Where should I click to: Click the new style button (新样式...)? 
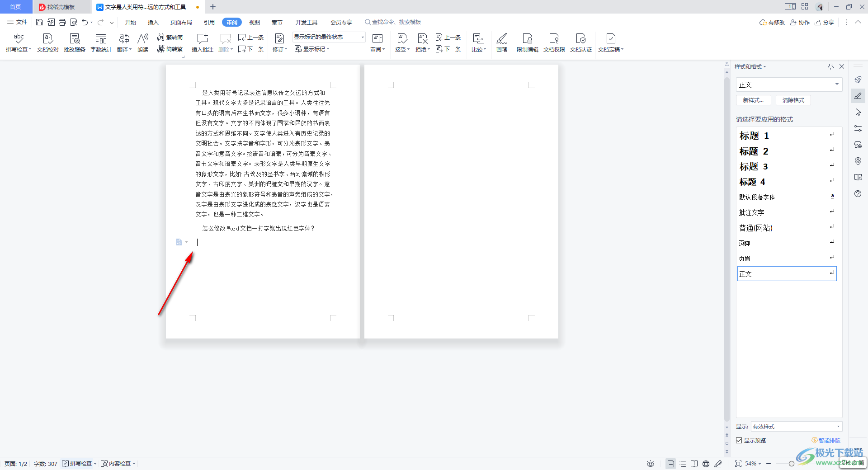coord(754,100)
